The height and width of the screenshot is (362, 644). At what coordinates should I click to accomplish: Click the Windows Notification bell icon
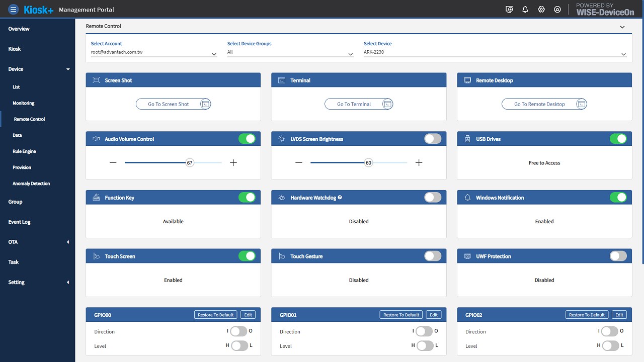click(467, 198)
